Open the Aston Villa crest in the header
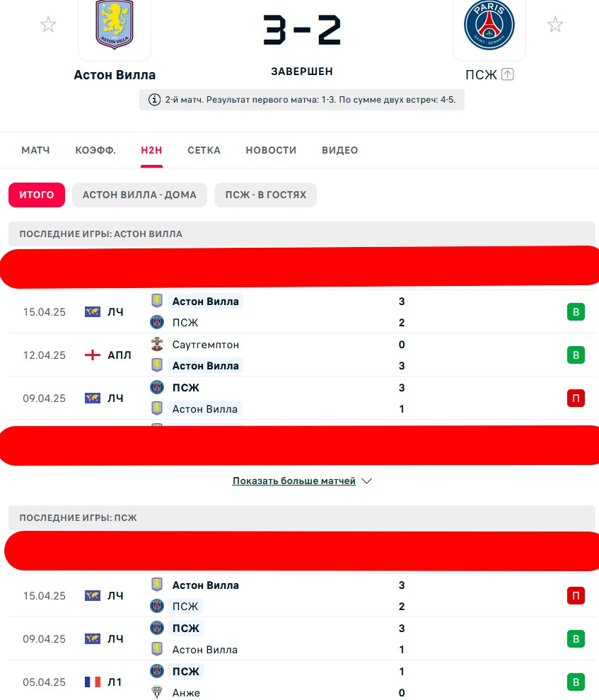Viewport: 599px width, 700px height. (x=115, y=25)
